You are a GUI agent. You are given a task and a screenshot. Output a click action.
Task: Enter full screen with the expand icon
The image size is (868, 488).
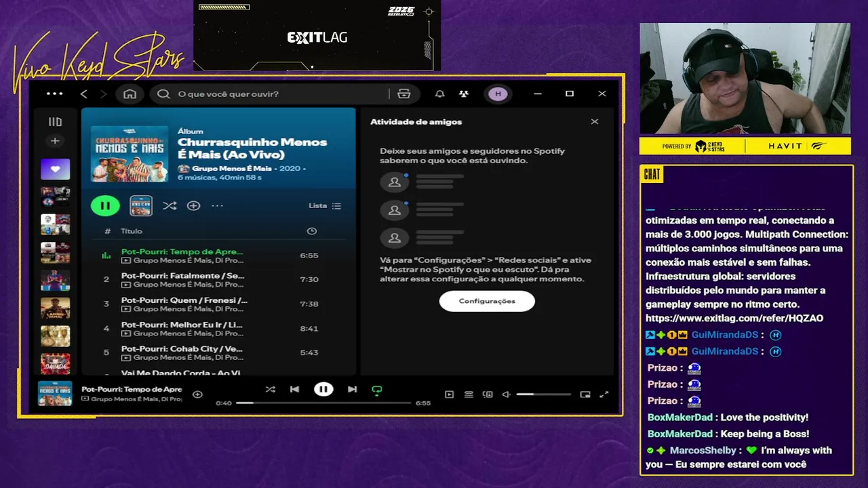[x=604, y=394]
